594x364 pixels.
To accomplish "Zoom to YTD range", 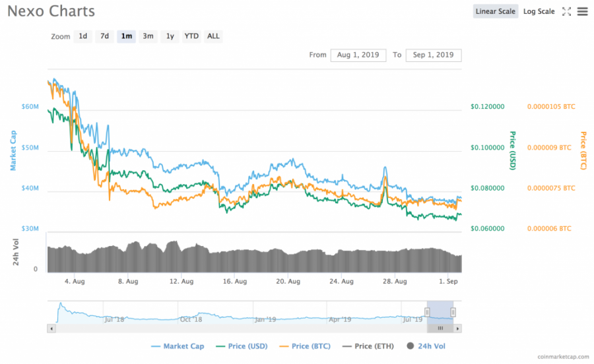I will pyautogui.click(x=191, y=36).
